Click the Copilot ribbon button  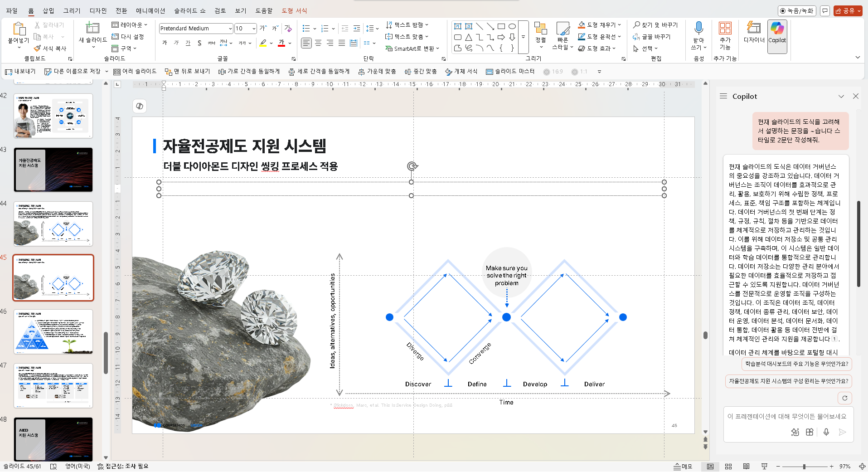pyautogui.click(x=777, y=36)
